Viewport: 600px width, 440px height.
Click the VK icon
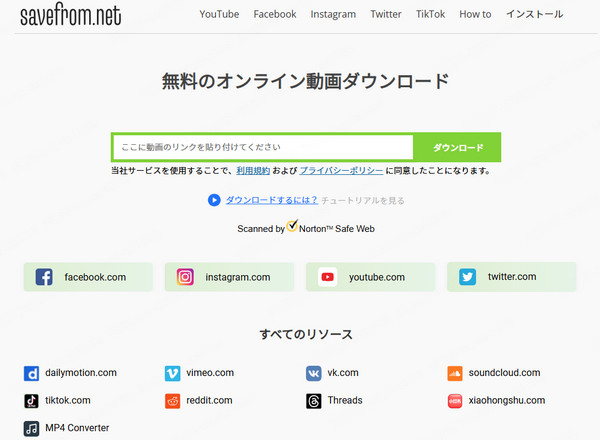(314, 373)
